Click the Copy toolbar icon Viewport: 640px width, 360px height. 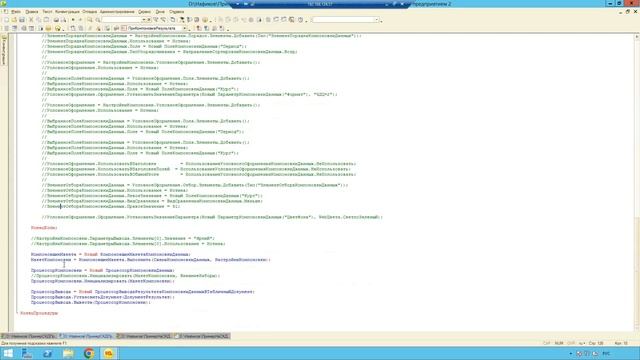(39, 20)
